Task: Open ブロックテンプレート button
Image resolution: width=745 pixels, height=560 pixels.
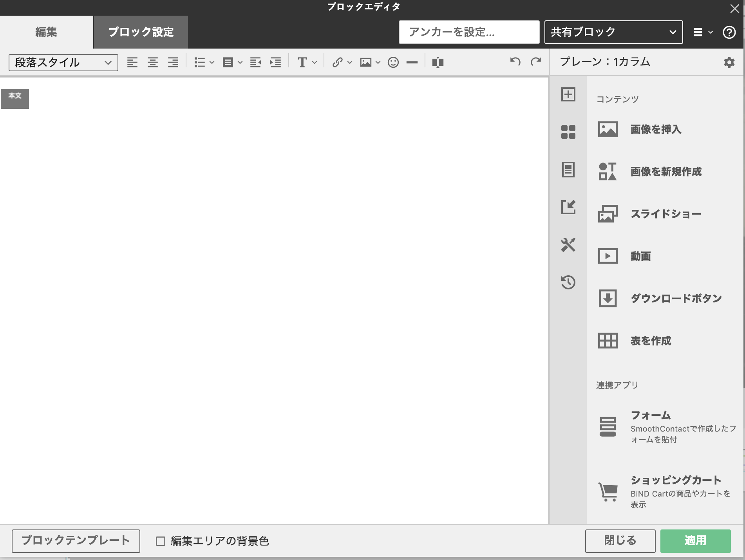Action: click(x=76, y=541)
